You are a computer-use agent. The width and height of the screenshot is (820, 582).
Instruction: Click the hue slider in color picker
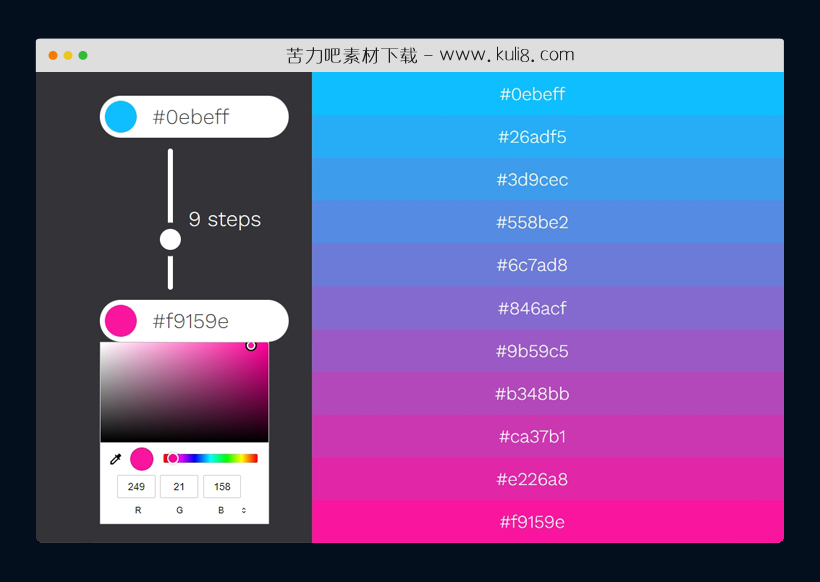(x=210, y=458)
